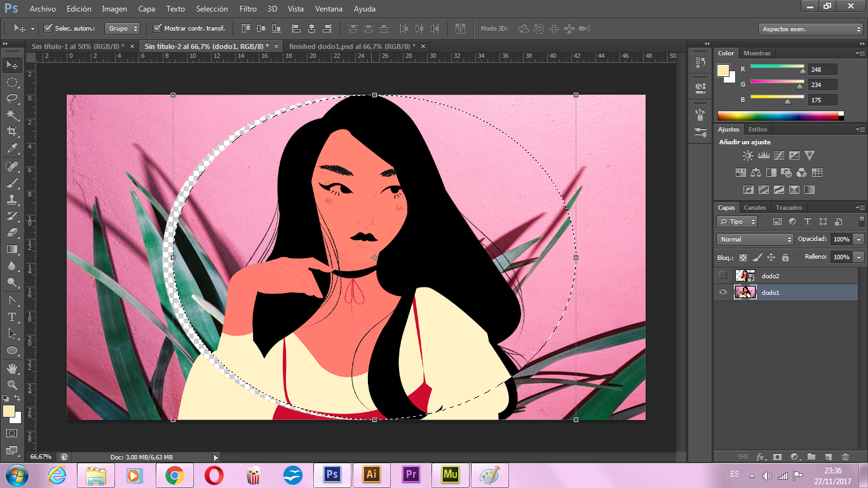The height and width of the screenshot is (488, 868).
Task: Toggle Quick Mask mode
Action: 11,433
